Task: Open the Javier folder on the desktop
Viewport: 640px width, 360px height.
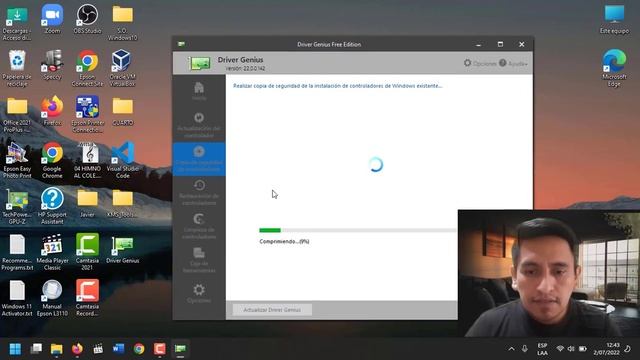Action: (x=87, y=203)
